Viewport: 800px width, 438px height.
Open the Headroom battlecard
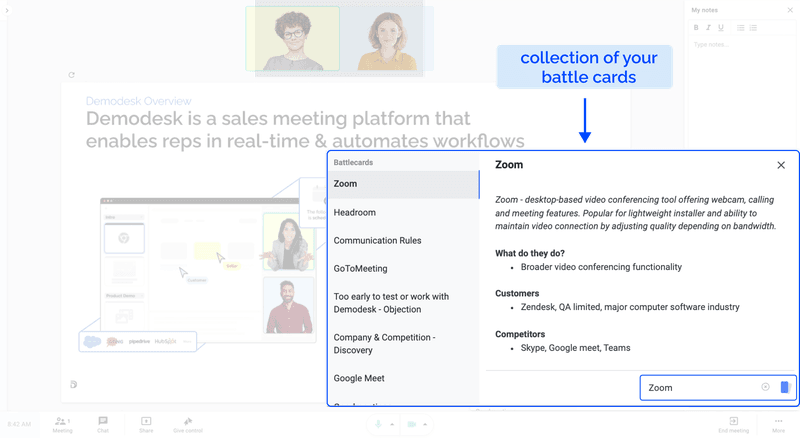[403, 212]
